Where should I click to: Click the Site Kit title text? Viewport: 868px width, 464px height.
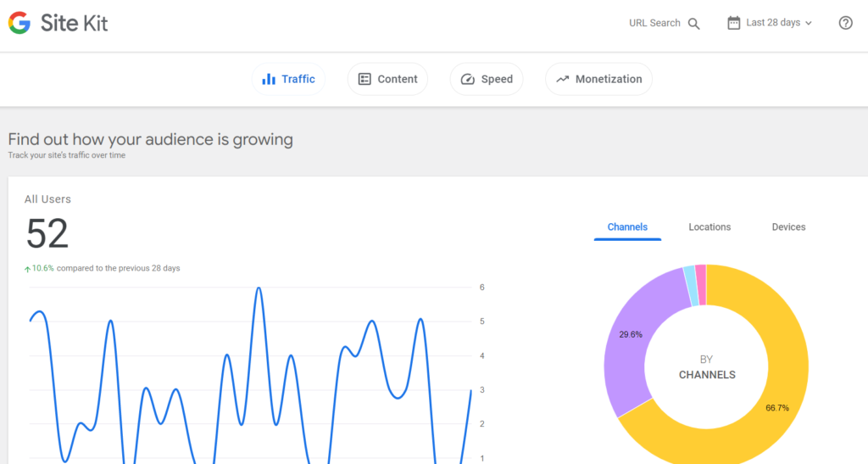(x=74, y=23)
